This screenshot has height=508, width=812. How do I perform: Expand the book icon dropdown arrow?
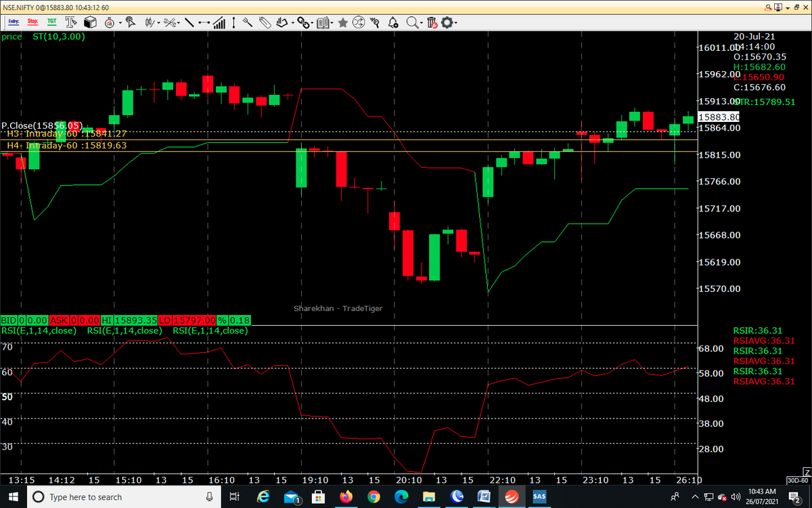[331, 23]
